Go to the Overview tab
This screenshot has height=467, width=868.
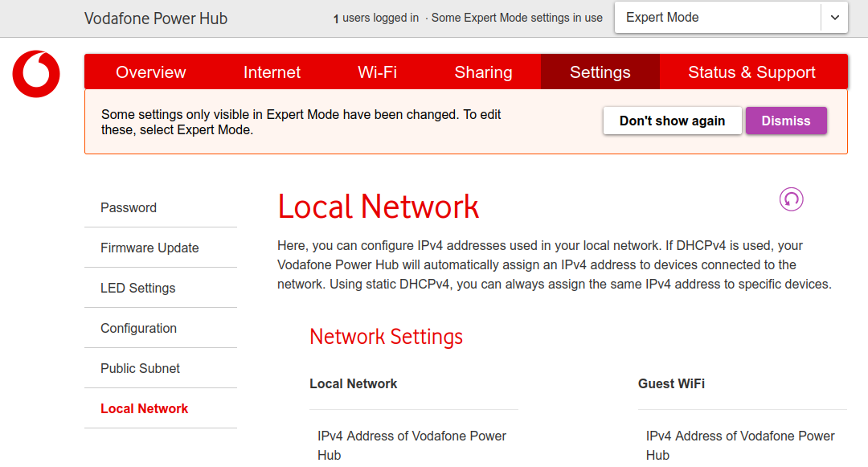pyautogui.click(x=150, y=72)
